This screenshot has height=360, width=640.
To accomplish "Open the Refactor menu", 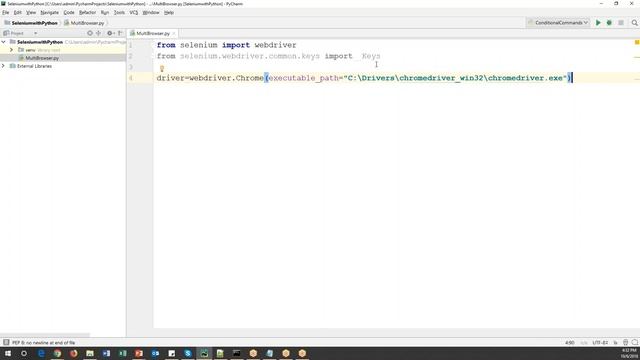I will click(87, 13).
